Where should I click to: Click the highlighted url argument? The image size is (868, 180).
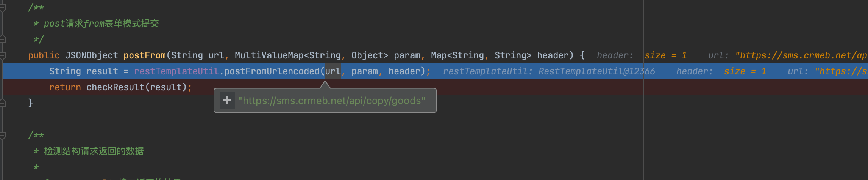(x=333, y=71)
